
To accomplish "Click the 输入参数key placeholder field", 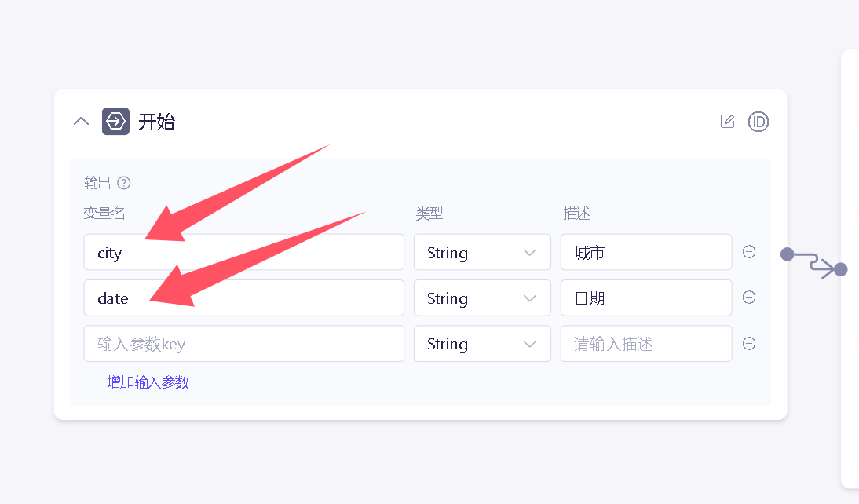I will [x=243, y=343].
